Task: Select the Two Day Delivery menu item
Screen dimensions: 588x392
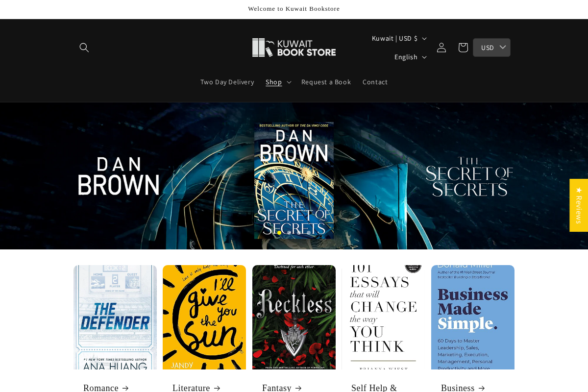Action: (x=227, y=82)
